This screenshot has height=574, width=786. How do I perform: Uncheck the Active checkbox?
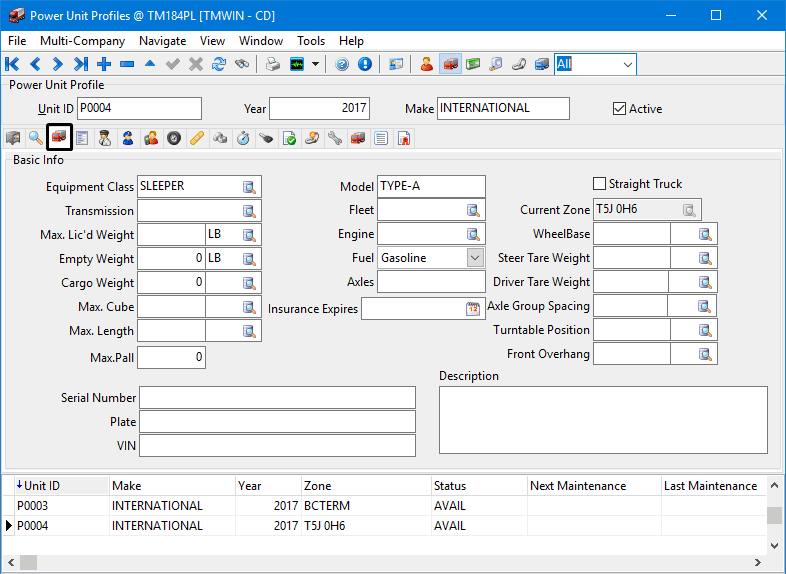coord(619,109)
